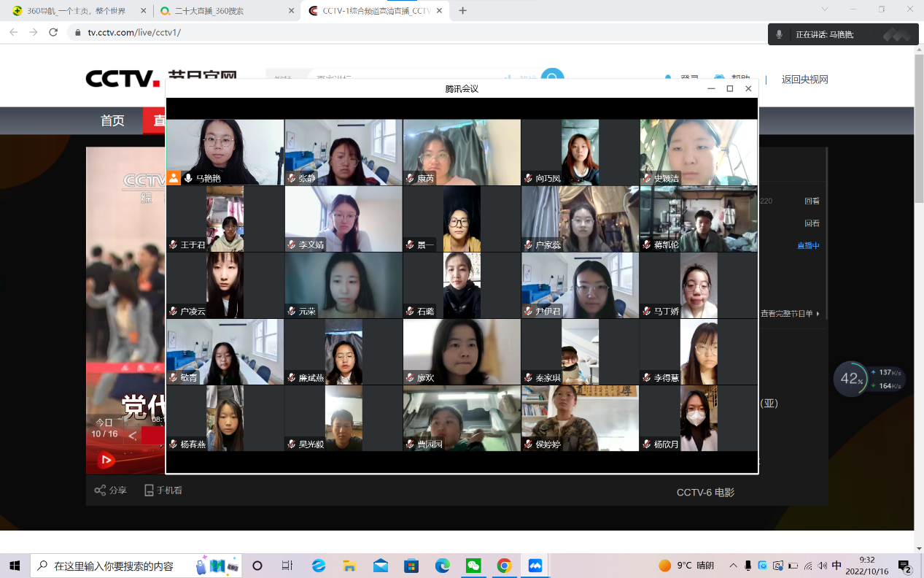
Task: Open a new browser tab
Action: [462, 11]
